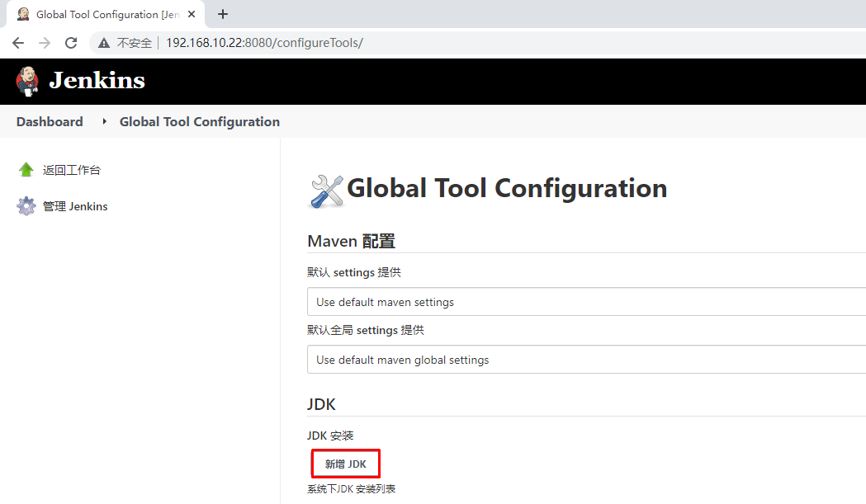Click the green up arrow icon for 返回工作台
The height and width of the screenshot is (504, 866).
point(26,170)
